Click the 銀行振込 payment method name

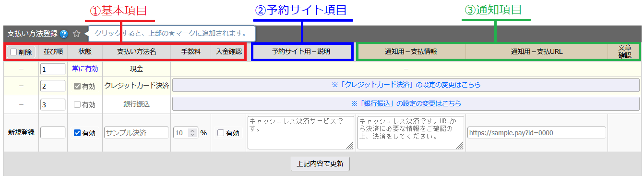click(137, 104)
